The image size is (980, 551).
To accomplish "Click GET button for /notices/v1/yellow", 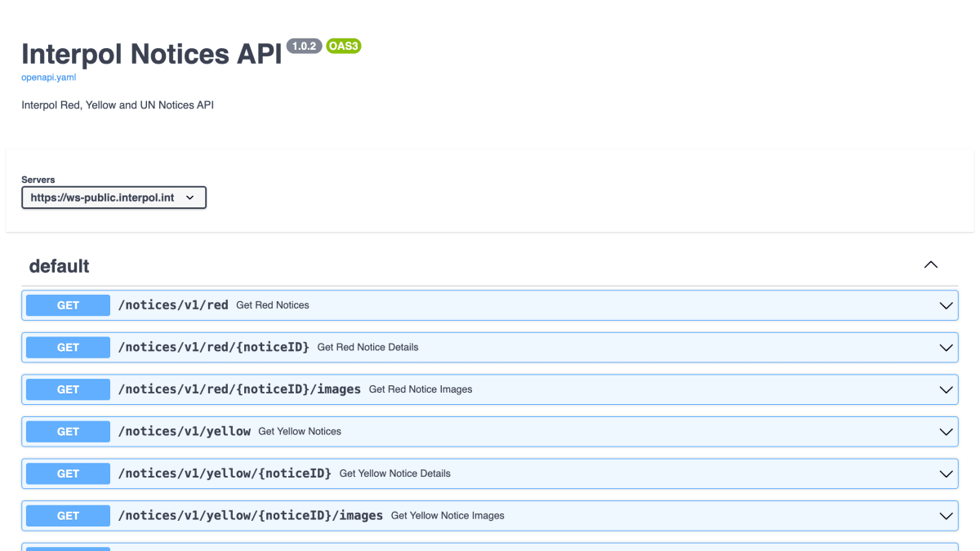I will point(68,431).
